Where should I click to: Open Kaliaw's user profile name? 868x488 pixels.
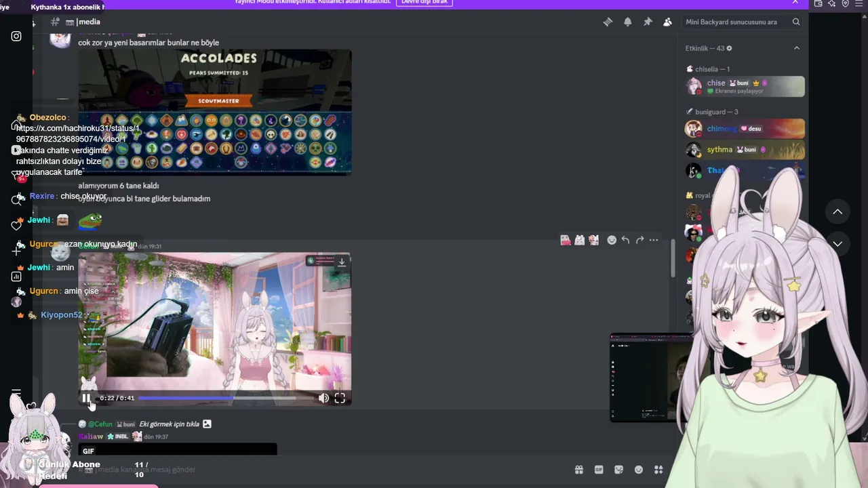pos(91,437)
